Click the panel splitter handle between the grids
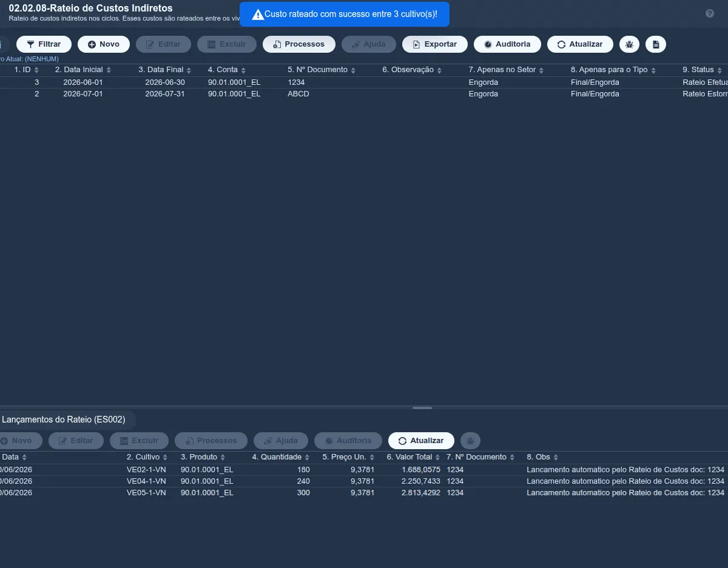 point(422,408)
